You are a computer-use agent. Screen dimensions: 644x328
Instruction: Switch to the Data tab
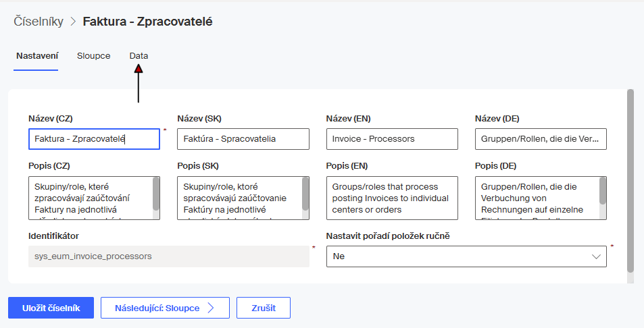[139, 56]
